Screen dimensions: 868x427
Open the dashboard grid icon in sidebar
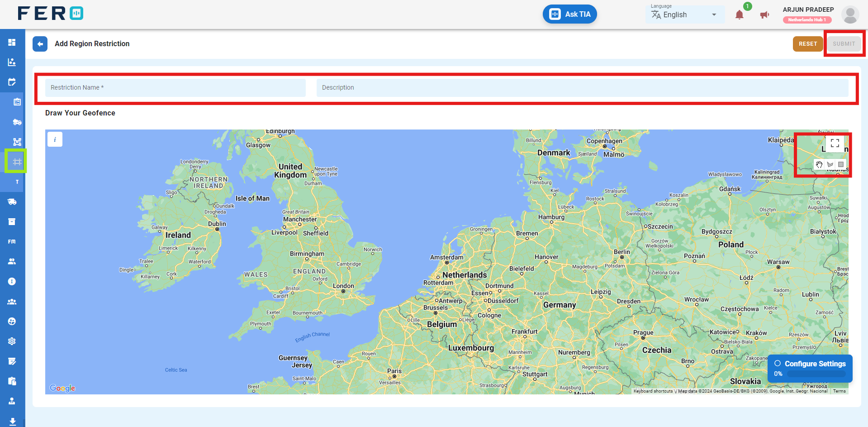pyautogui.click(x=12, y=42)
